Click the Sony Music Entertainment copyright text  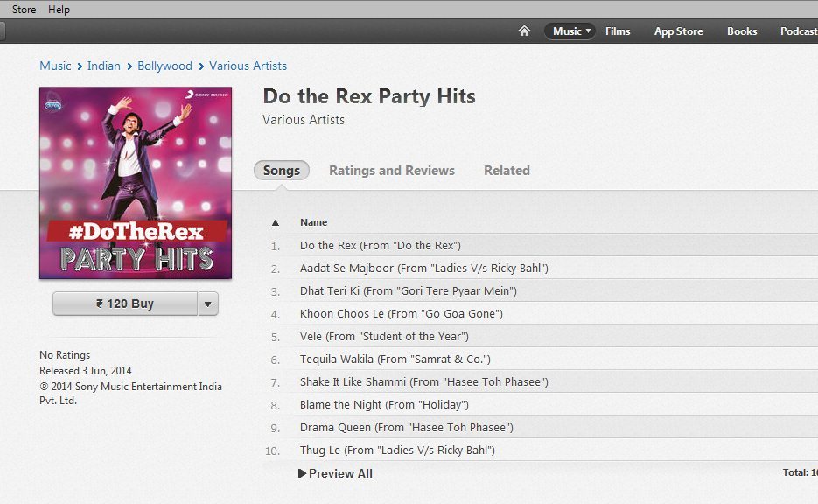coord(131,394)
